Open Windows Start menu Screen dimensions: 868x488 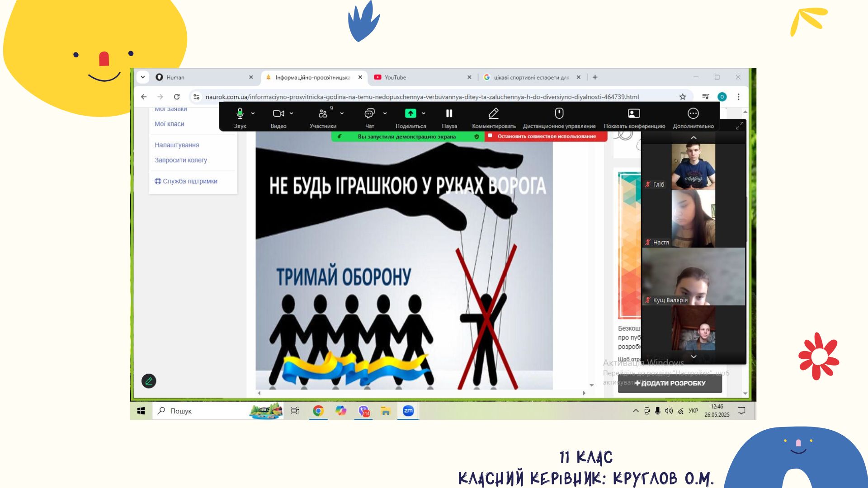point(141,411)
